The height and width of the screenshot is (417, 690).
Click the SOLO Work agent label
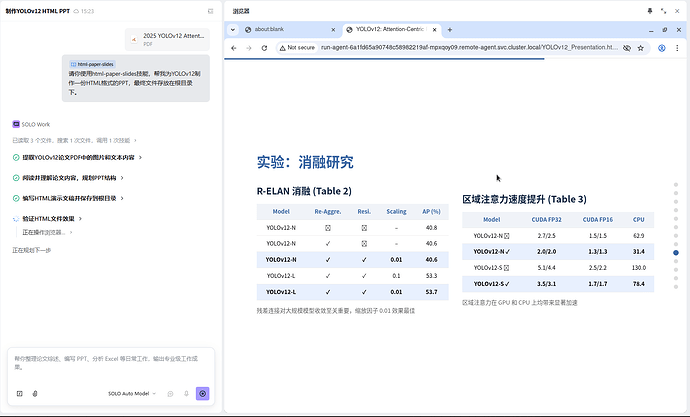point(31,124)
